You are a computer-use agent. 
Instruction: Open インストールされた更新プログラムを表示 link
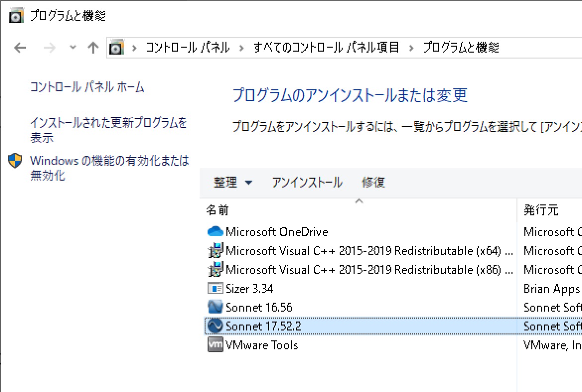click(x=108, y=130)
